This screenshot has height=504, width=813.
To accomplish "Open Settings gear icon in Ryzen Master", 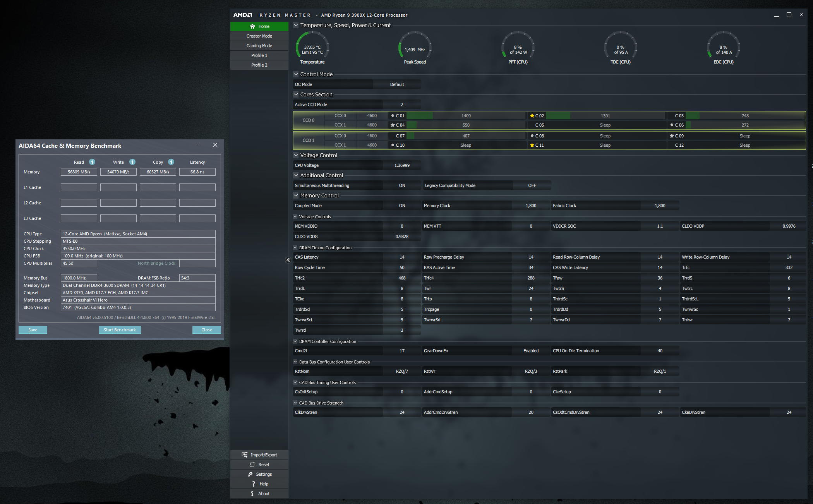I will point(250,474).
